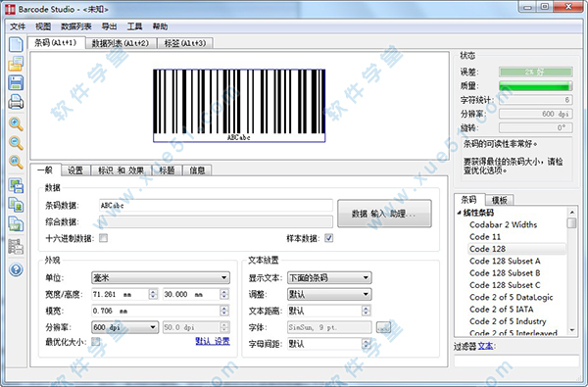Collapse the 线性条码 tree group
588x387 pixels.
pyautogui.click(x=460, y=213)
